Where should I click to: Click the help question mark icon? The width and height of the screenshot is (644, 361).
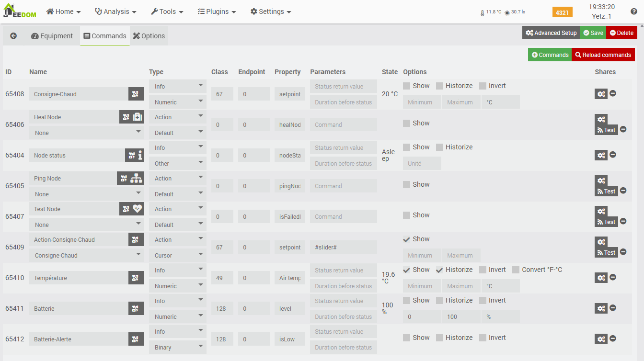[x=634, y=11]
